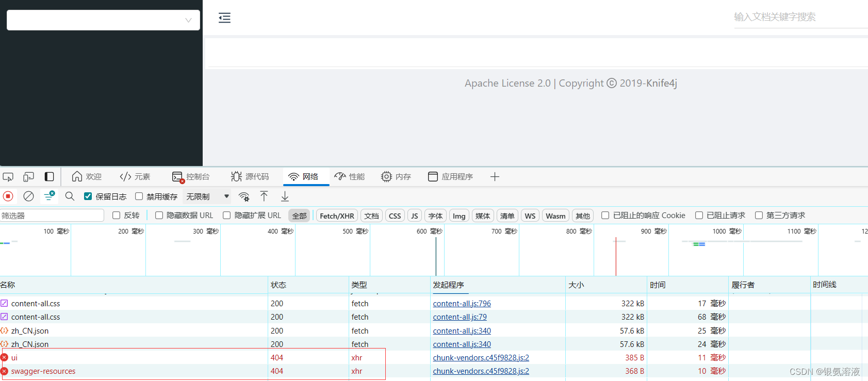Viewport: 868px width, 381px height.
Task: Sort by 时间线 column header
Action: click(x=839, y=285)
